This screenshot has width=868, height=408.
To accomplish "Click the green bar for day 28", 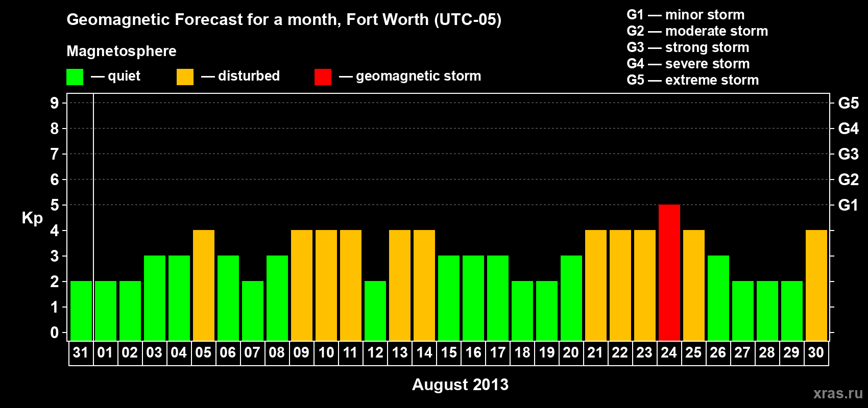I will [767, 311].
